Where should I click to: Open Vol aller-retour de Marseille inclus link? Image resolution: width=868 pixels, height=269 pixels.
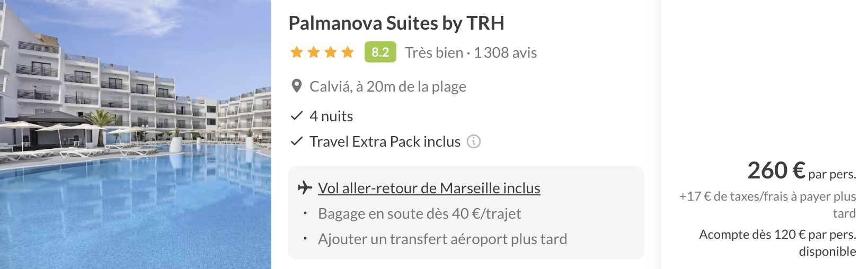click(429, 188)
